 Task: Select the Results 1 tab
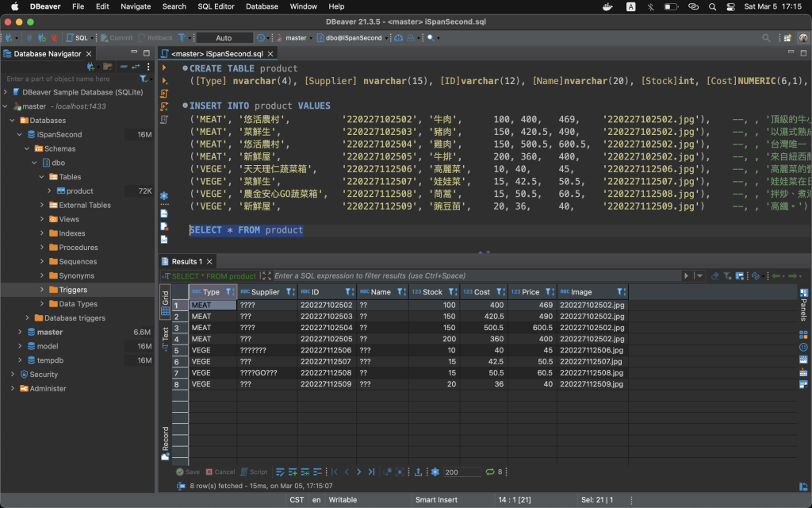pyautogui.click(x=186, y=261)
